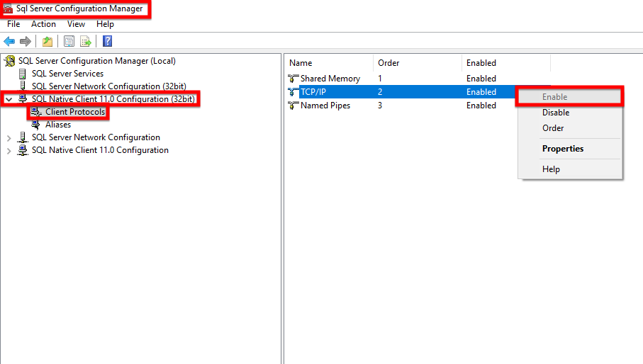Open the View menu
The width and height of the screenshot is (643, 364).
[76, 24]
